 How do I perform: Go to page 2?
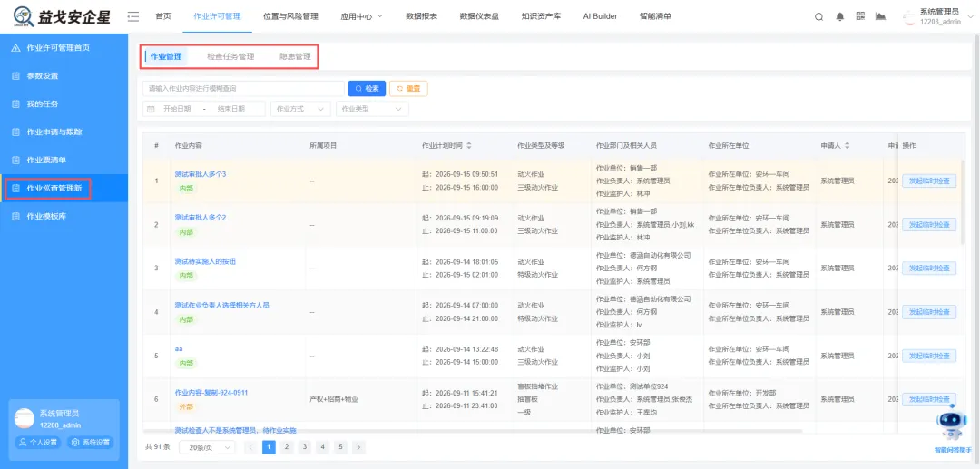[x=287, y=447]
